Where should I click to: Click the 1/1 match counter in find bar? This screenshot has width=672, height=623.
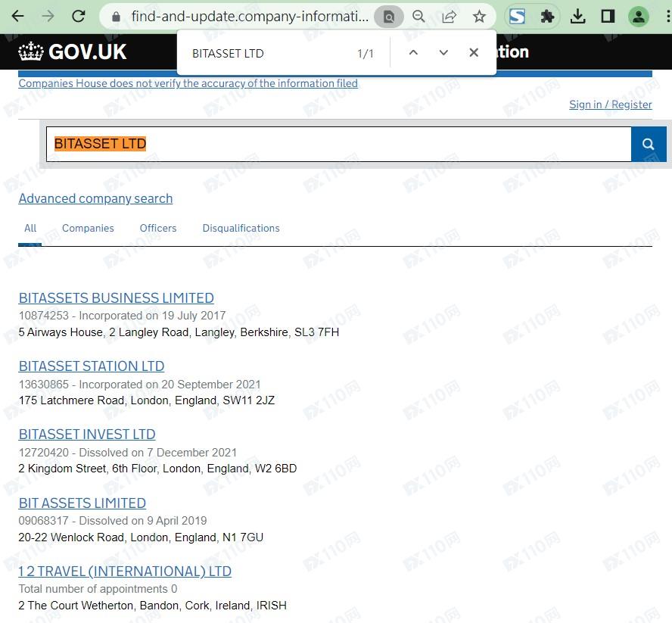click(366, 54)
